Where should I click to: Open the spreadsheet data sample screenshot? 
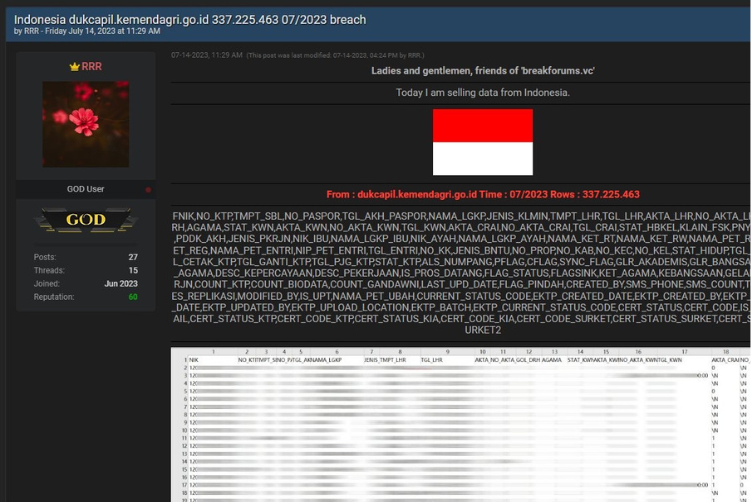pos(460,425)
